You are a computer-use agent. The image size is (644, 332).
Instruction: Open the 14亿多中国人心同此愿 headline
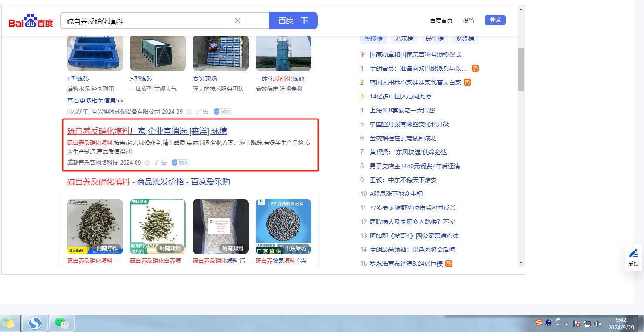(401, 96)
